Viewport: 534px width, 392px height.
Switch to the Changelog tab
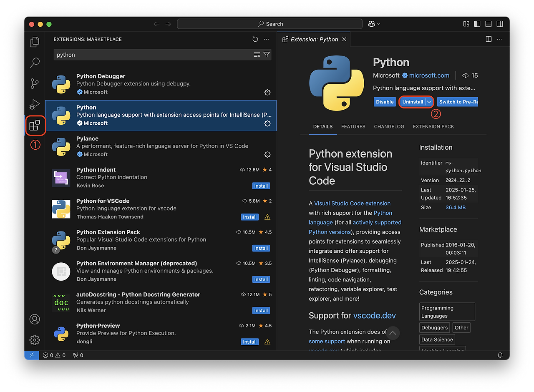click(x=389, y=126)
